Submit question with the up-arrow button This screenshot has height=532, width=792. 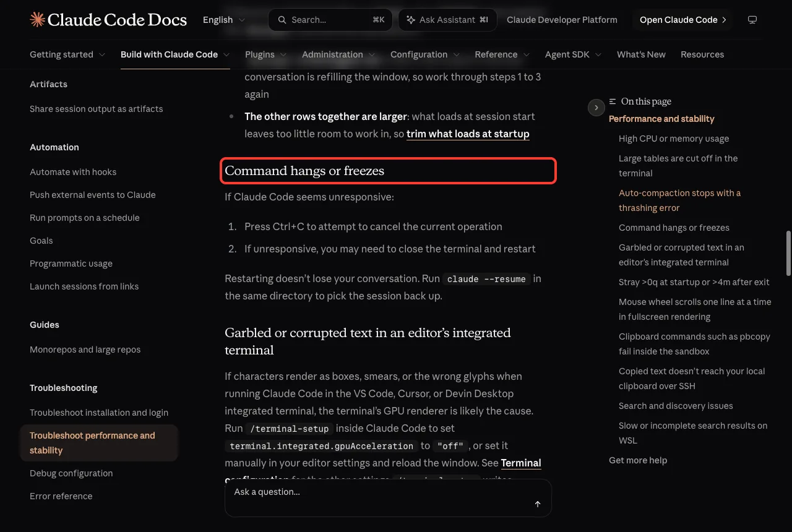point(538,504)
